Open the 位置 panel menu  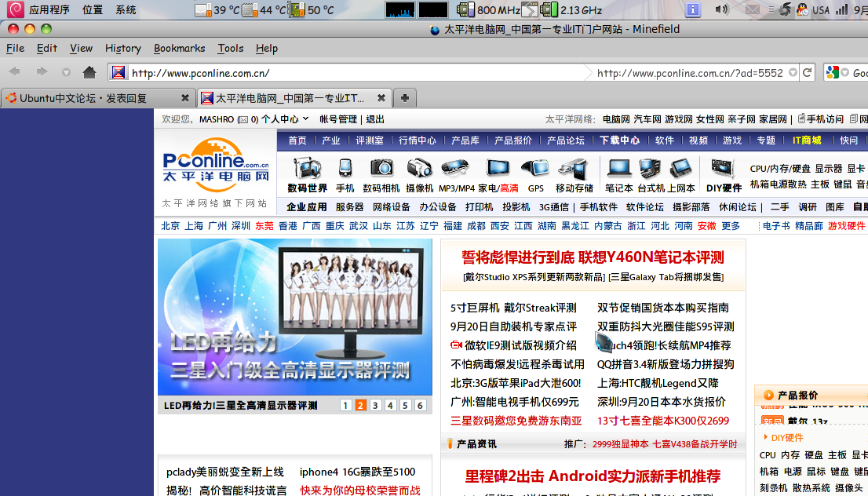coord(93,9)
